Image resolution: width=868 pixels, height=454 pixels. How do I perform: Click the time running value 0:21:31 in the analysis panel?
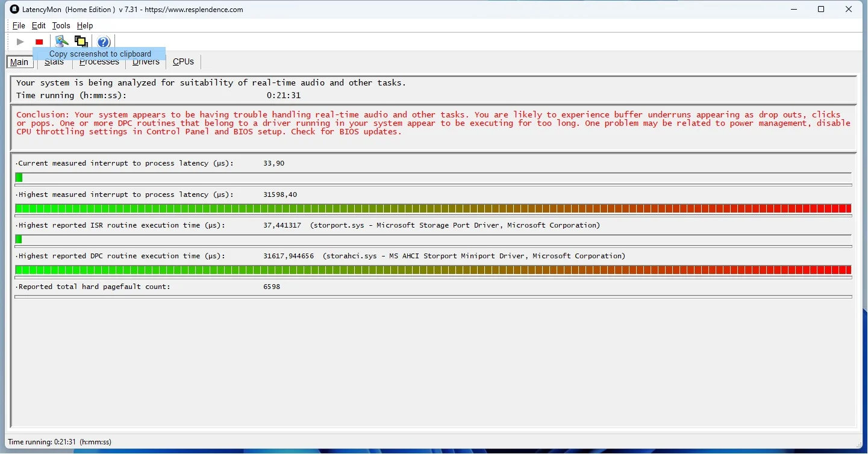point(284,95)
